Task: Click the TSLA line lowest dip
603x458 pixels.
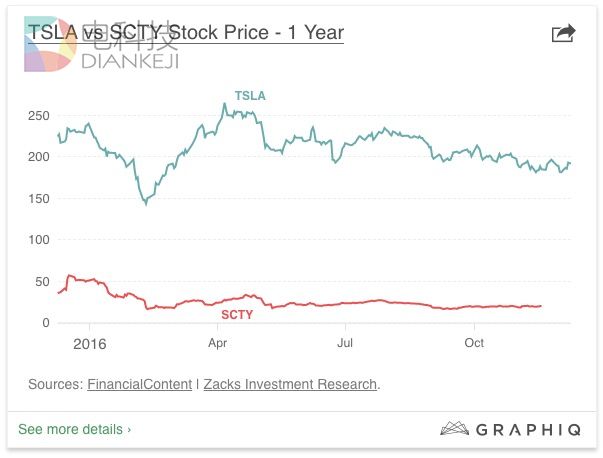Action: click(146, 203)
